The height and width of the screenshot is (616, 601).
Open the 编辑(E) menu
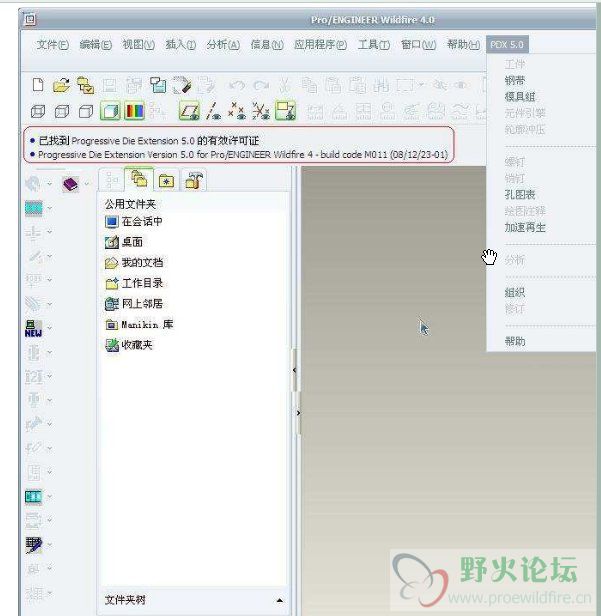click(x=95, y=45)
